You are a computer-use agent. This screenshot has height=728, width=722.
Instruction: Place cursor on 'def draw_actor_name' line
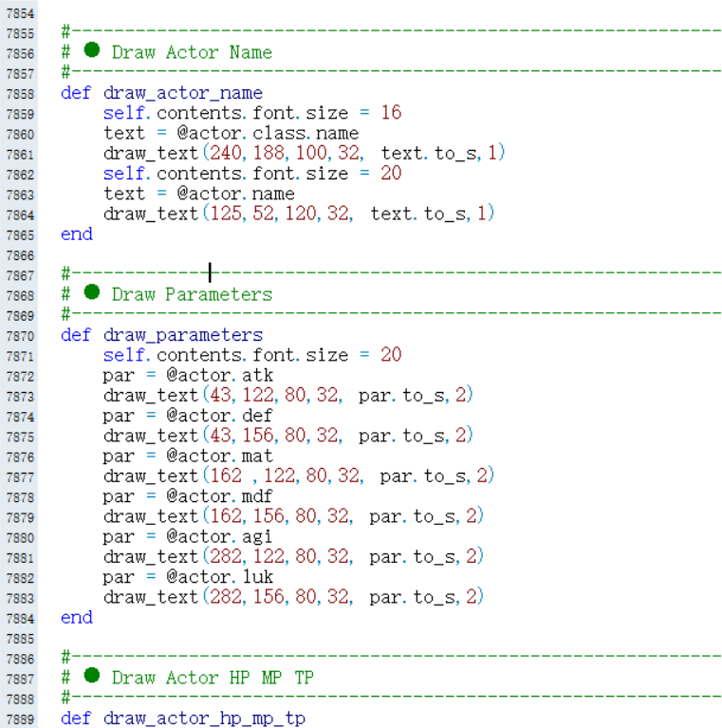(161, 93)
